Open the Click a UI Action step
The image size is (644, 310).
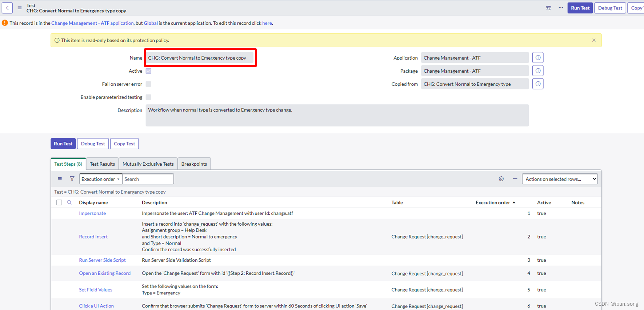pos(96,306)
